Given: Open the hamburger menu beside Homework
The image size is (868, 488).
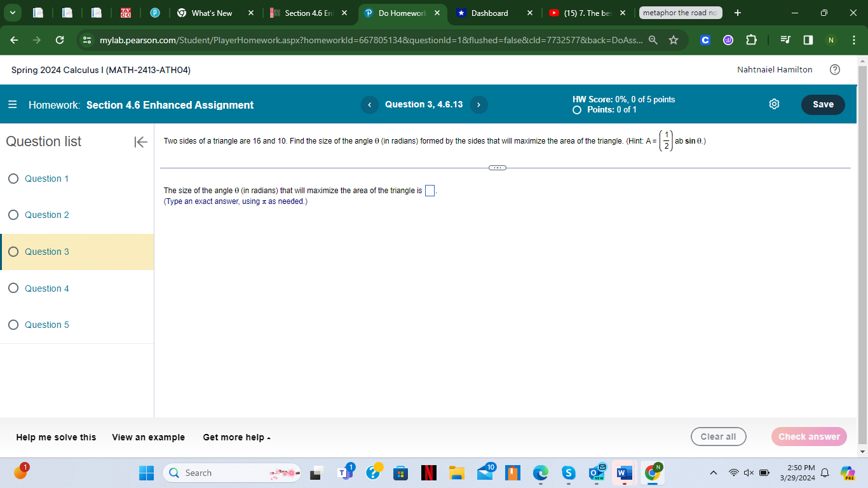Looking at the screenshot, I should (11, 104).
